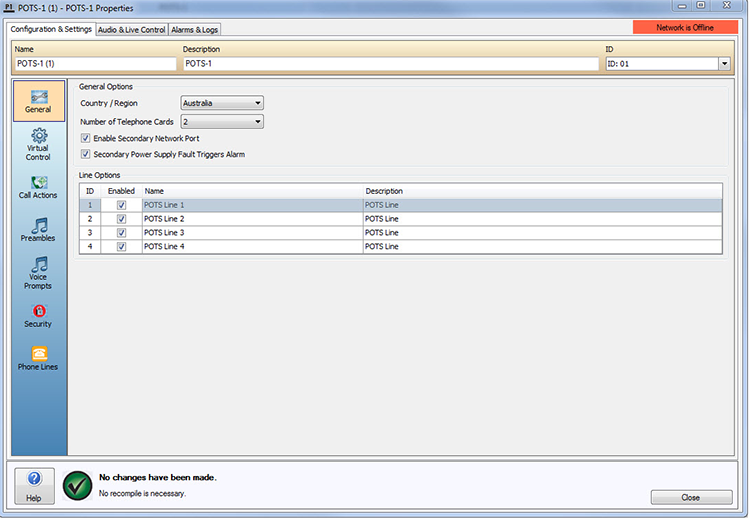
Task: Click the POTS window title bar icon
Action: coord(8,8)
